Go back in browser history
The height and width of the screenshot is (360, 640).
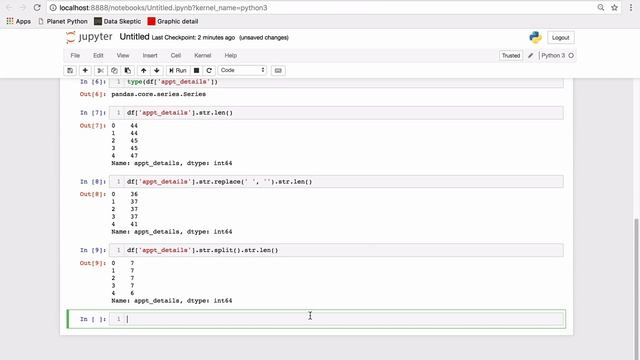click(x=9, y=7)
